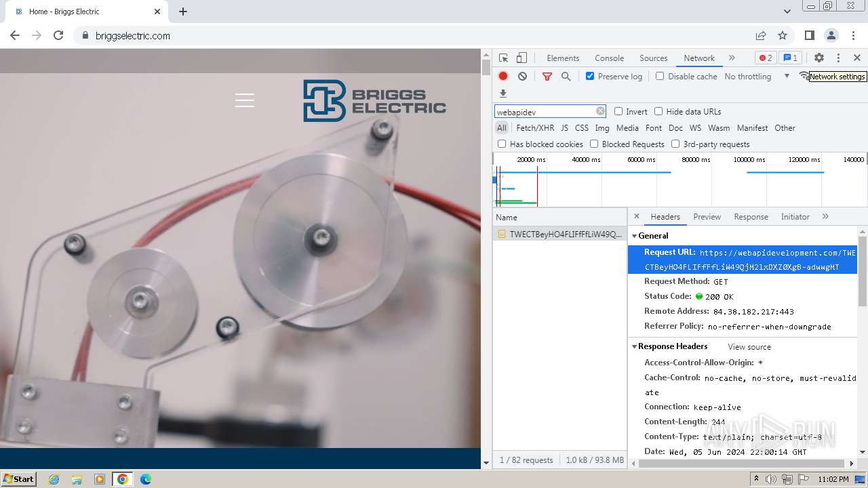Show the 2 errors badge
868x488 pixels.
point(766,58)
